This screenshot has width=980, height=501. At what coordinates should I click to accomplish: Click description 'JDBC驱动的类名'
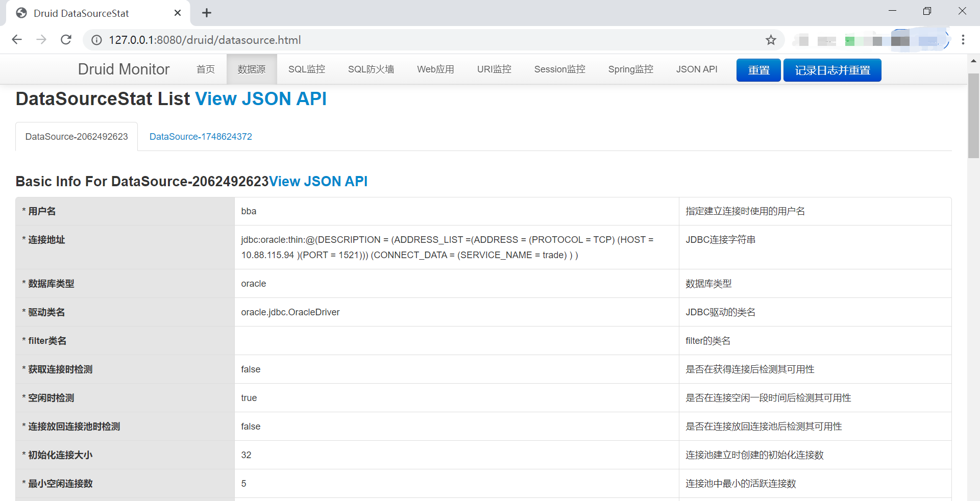pos(721,312)
